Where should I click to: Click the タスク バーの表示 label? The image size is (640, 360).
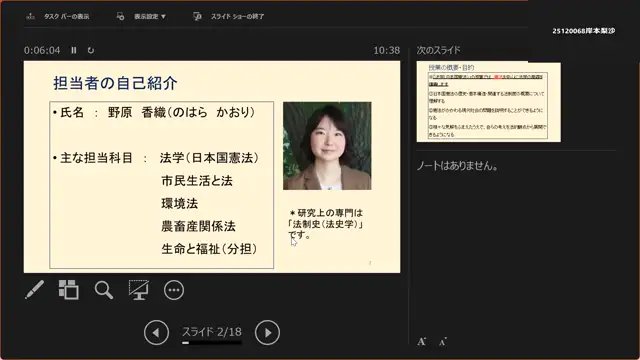coord(67,17)
